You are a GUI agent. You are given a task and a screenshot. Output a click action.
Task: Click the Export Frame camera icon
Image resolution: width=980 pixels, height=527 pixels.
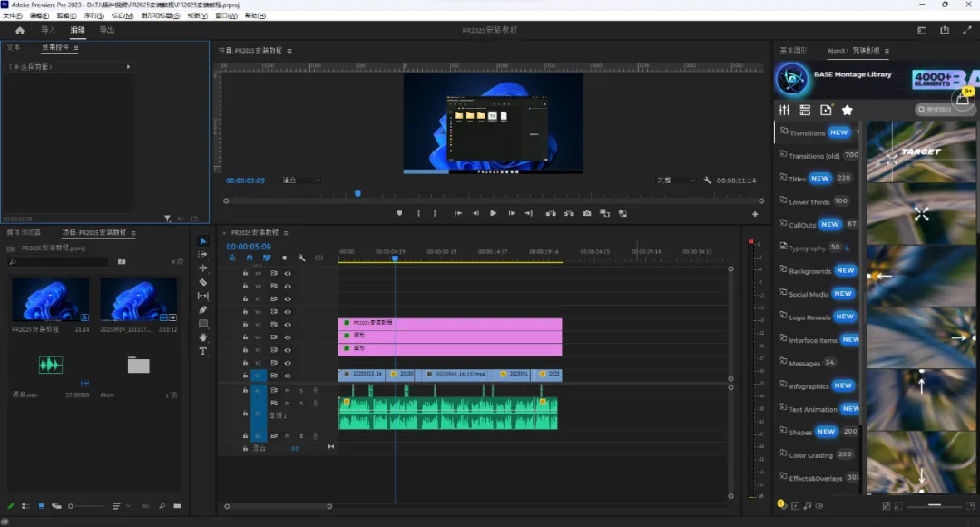click(x=587, y=213)
